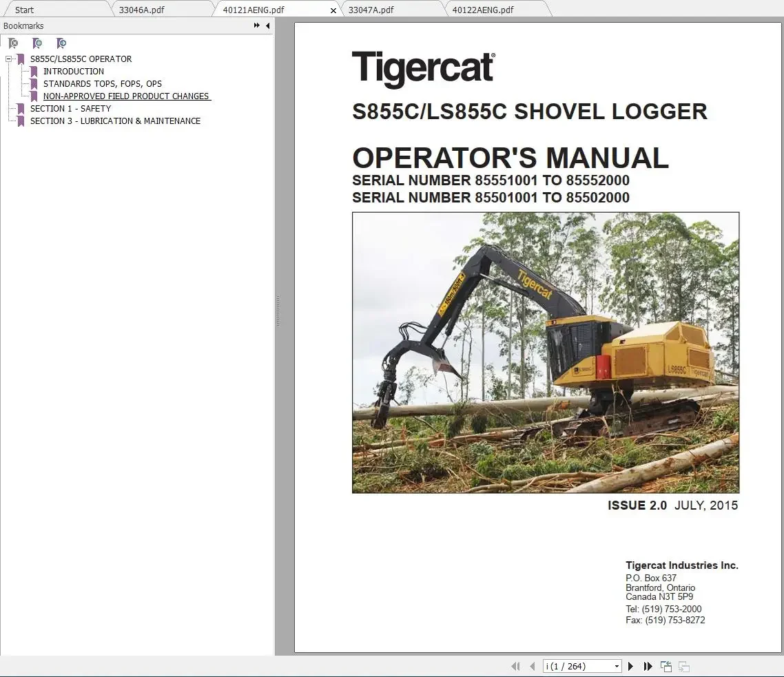The image size is (784, 677).
Task: Collapse the S855C/LS855C OPERATOR bookmark tree
Action: pos(7,59)
